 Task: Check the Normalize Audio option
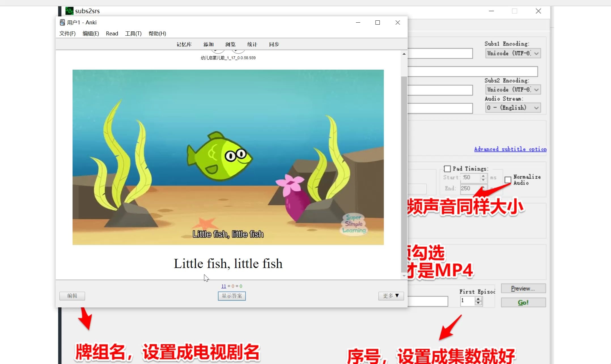(508, 180)
